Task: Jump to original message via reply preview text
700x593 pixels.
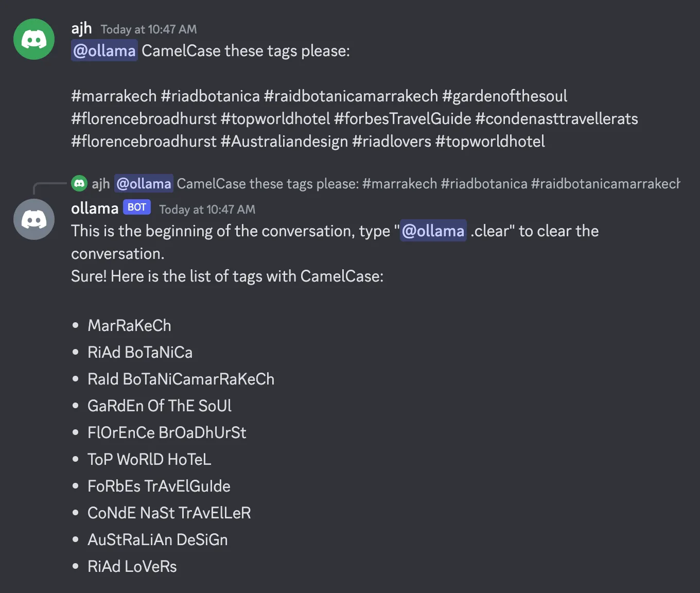Action: coord(427,184)
